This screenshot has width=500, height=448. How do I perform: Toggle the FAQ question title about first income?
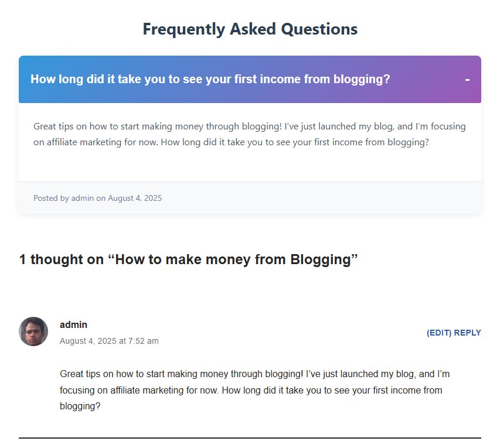coord(210,80)
